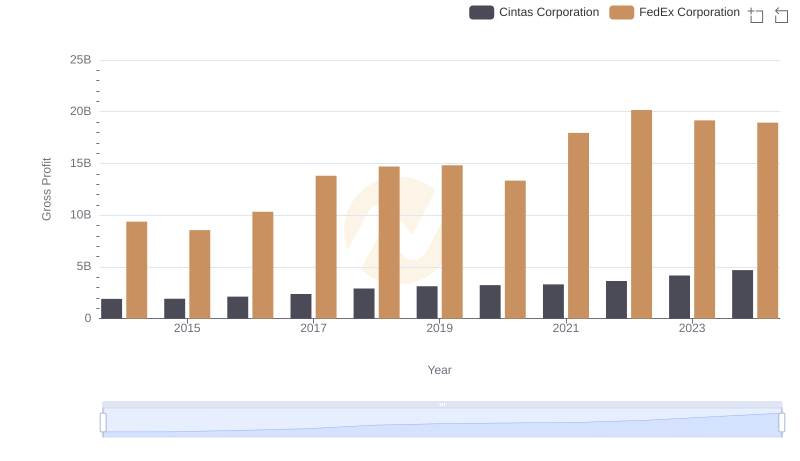Click the Gross Profit axis title
This screenshot has height=461, width=800.
click(46, 189)
